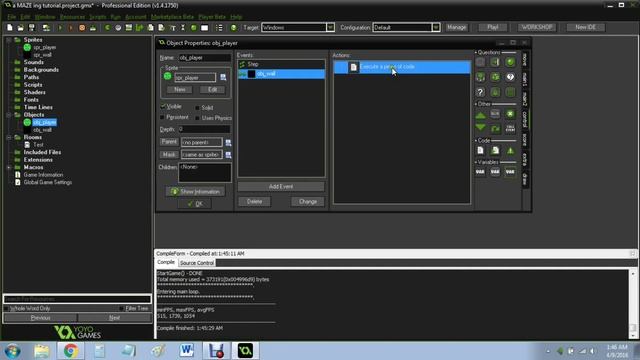The width and height of the screenshot is (640, 360).
Task: Create an object from toolbar icon
Action: (x=194, y=27)
